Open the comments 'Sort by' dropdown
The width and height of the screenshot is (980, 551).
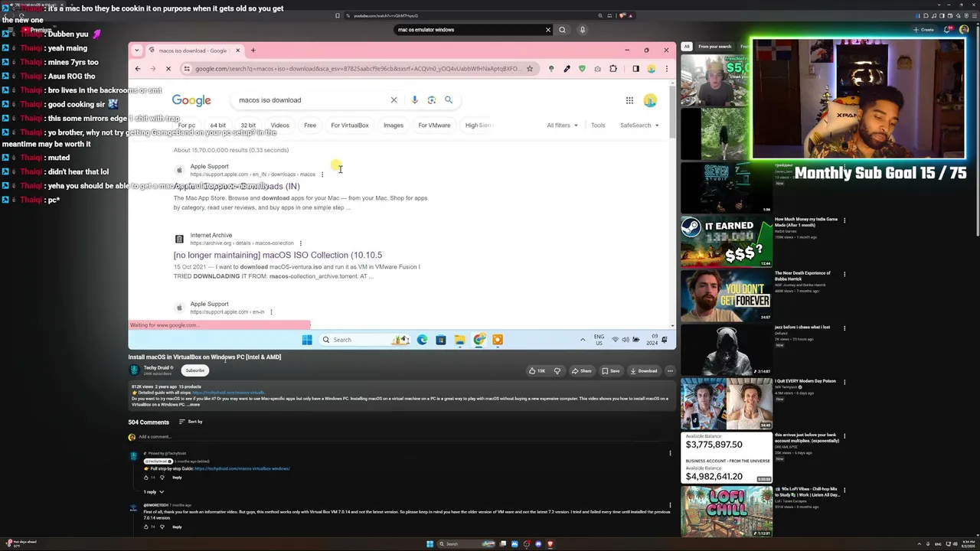pos(191,422)
